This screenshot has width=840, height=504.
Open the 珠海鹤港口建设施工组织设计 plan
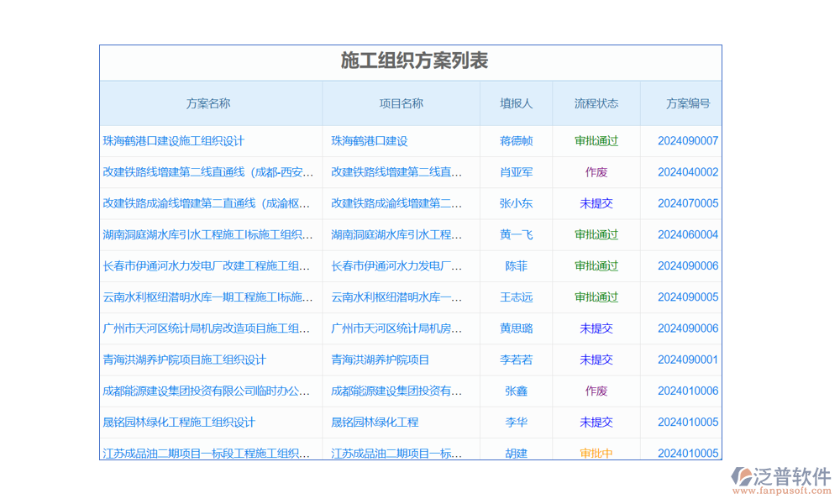[x=174, y=141]
